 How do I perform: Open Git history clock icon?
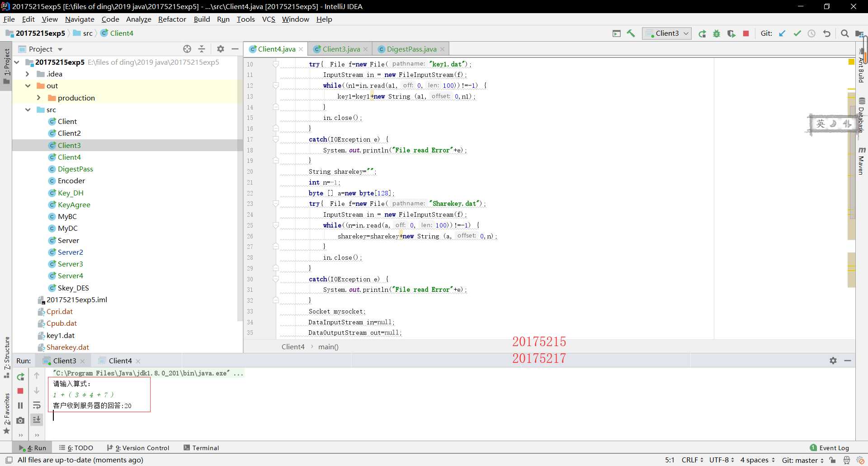tap(811, 33)
